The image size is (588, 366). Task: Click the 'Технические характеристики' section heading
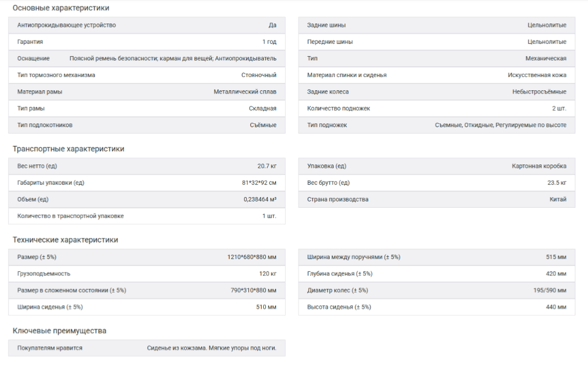65,240
